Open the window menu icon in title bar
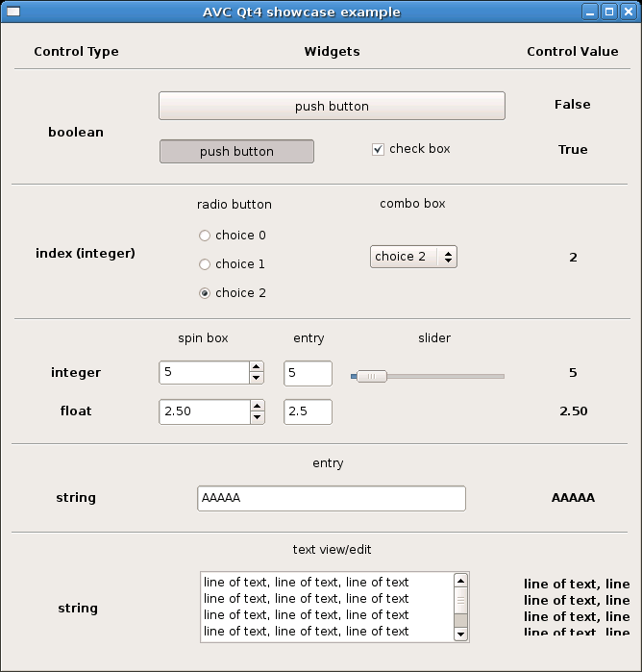This screenshot has width=642, height=672. (x=13, y=12)
